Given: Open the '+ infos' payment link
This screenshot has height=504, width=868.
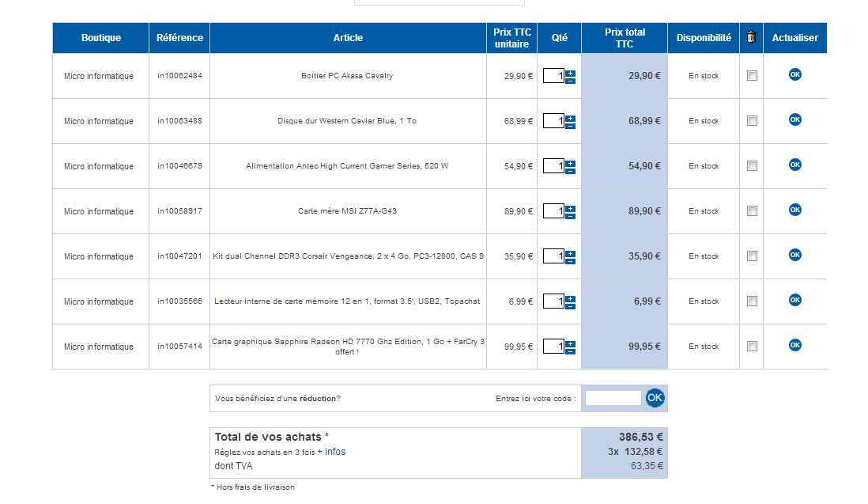Looking at the screenshot, I should pos(331,452).
